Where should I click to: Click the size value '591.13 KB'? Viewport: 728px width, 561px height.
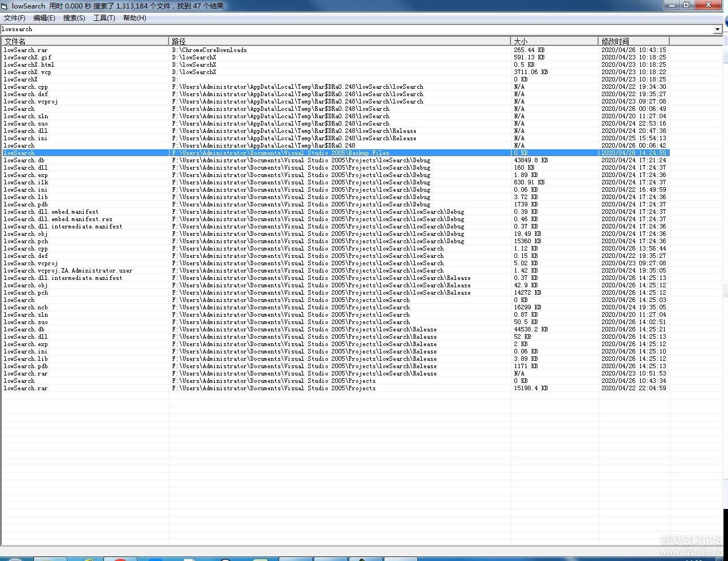click(530, 57)
